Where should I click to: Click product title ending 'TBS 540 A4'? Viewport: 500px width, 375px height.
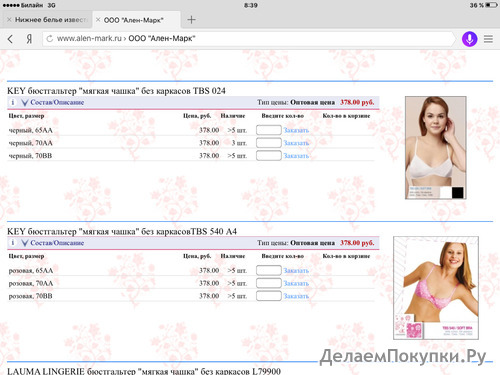coord(122,231)
